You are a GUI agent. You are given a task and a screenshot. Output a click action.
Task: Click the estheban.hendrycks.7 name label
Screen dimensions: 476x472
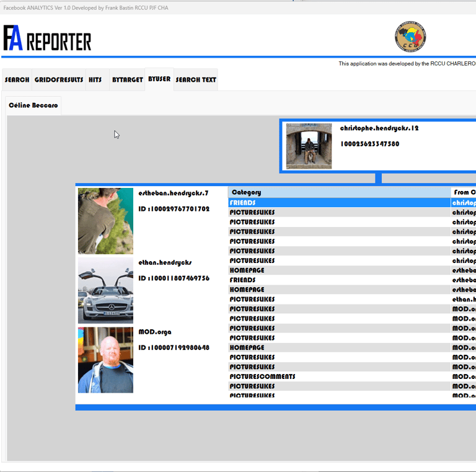pos(174,193)
